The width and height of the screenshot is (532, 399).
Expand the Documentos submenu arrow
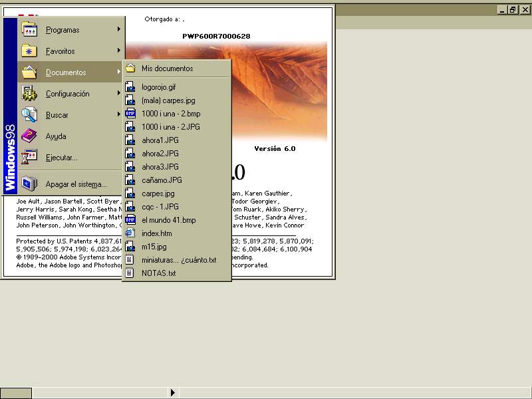(x=119, y=72)
